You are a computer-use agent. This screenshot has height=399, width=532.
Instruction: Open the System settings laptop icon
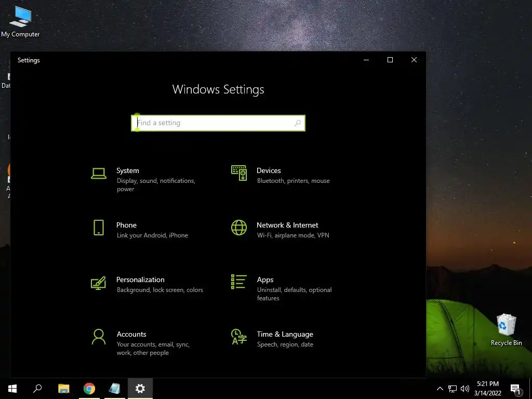click(99, 174)
